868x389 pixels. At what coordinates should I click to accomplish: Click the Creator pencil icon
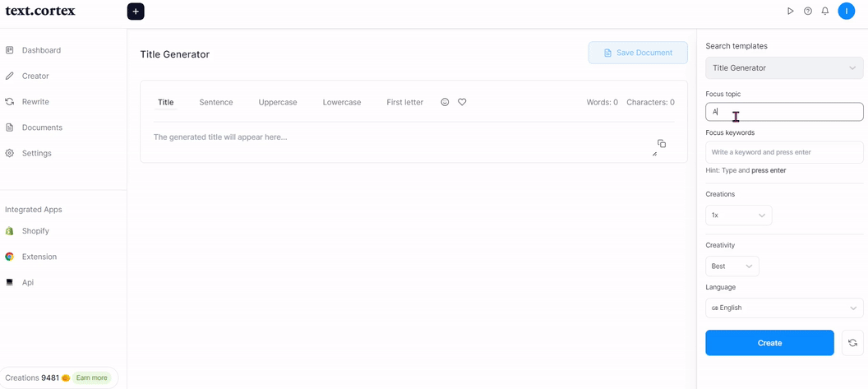[9, 76]
